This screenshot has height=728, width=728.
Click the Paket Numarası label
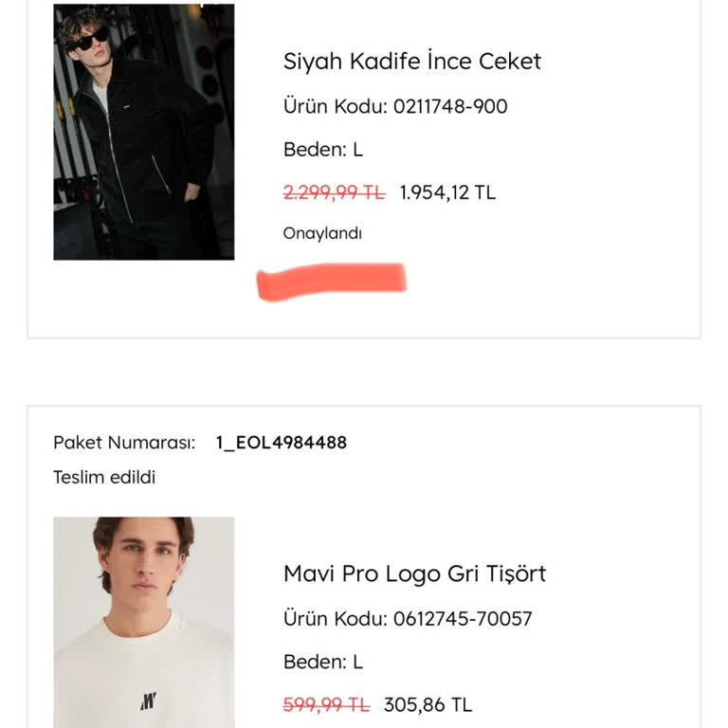click(124, 443)
